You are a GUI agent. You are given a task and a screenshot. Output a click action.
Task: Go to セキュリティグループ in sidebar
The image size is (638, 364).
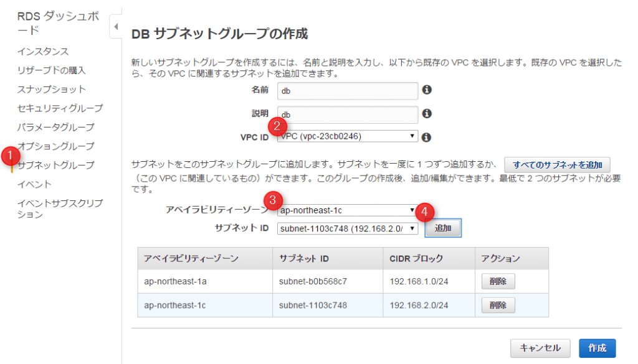(60, 108)
